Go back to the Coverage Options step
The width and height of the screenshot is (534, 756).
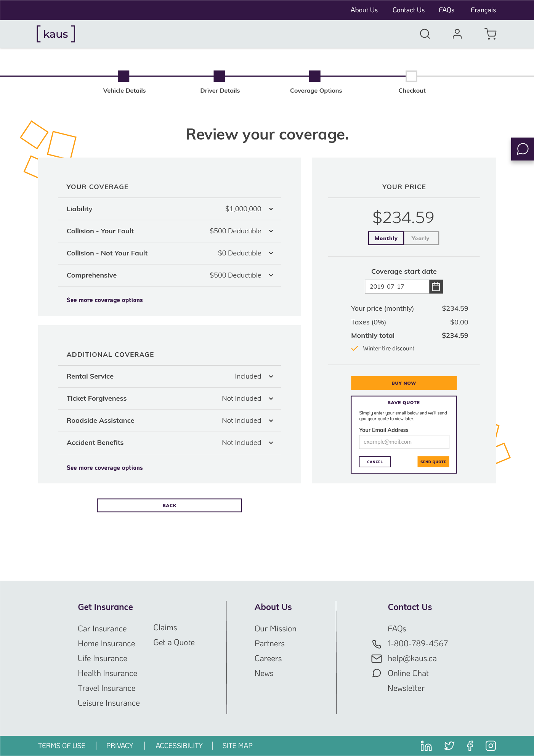click(314, 76)
